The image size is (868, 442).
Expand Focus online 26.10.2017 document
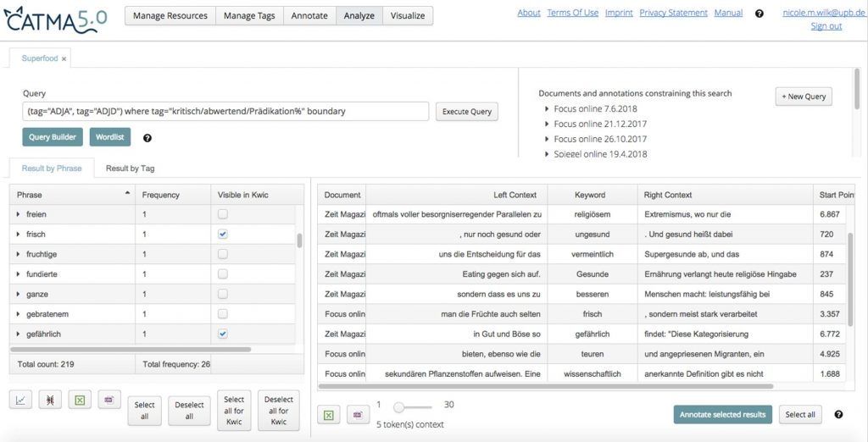tap(547, 139)
